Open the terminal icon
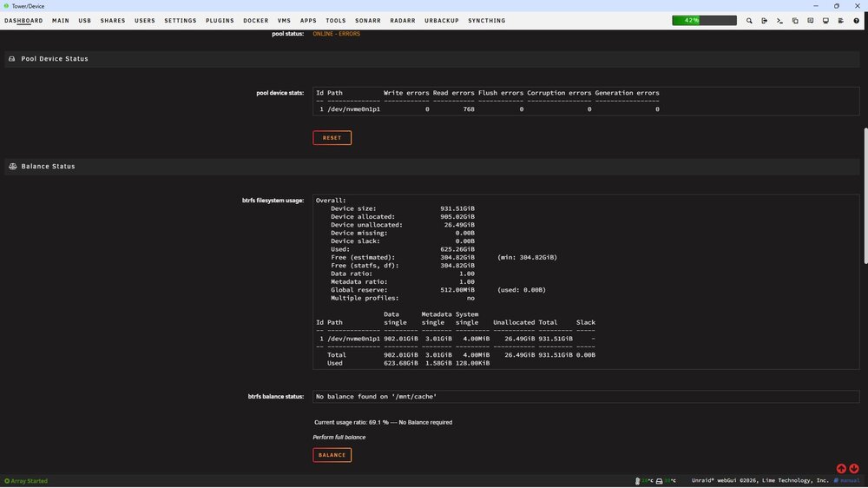The height and width of the screenshot is (488, 868). pos(779,21)
